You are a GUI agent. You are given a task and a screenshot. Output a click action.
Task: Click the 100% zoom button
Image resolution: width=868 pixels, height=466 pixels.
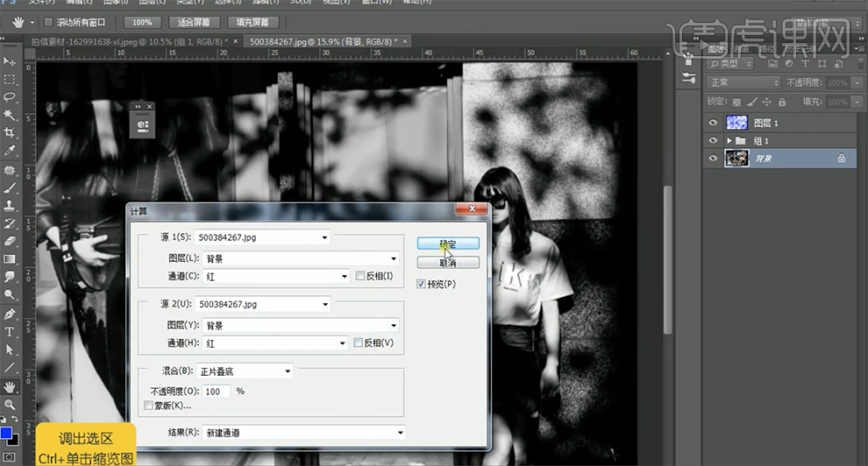[x=142, y=22]
